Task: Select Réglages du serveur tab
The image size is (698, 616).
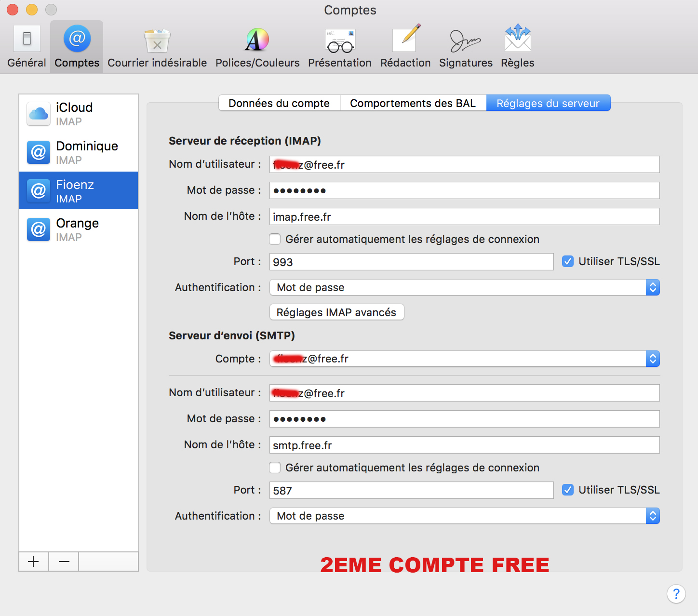Action: point(548,103)
